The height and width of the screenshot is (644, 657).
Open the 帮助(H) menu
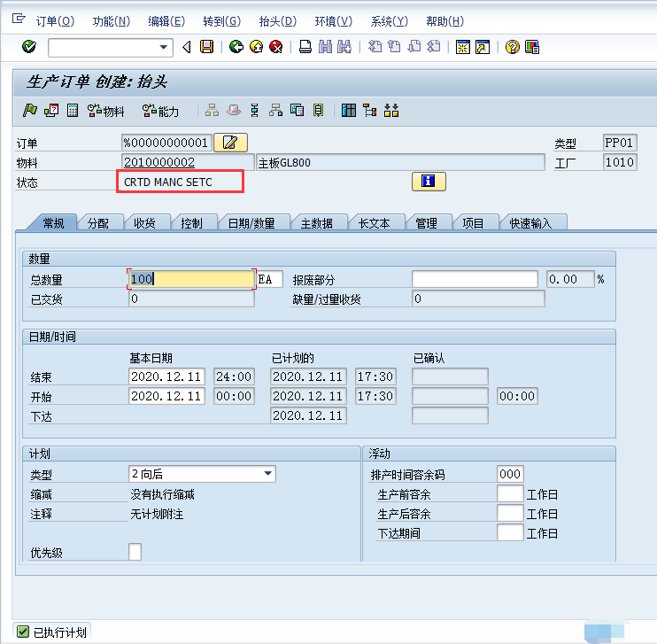tap(444, 21)
